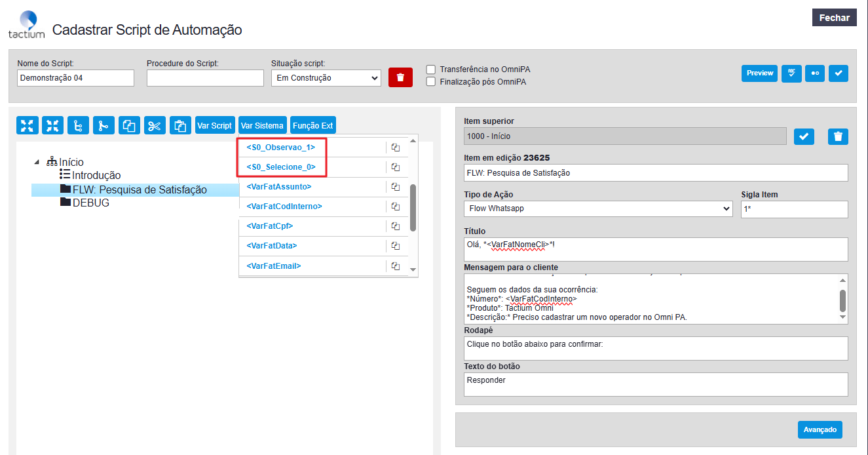Copy the <VarFatCpf> variable using its icon
The width and height of the screenshot is (868, 455).
pyautogui.click(x=396, y=226)
